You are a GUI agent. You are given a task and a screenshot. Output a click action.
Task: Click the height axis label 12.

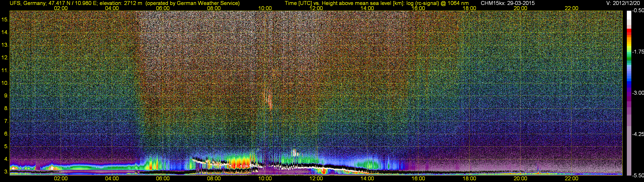point(5,58)
